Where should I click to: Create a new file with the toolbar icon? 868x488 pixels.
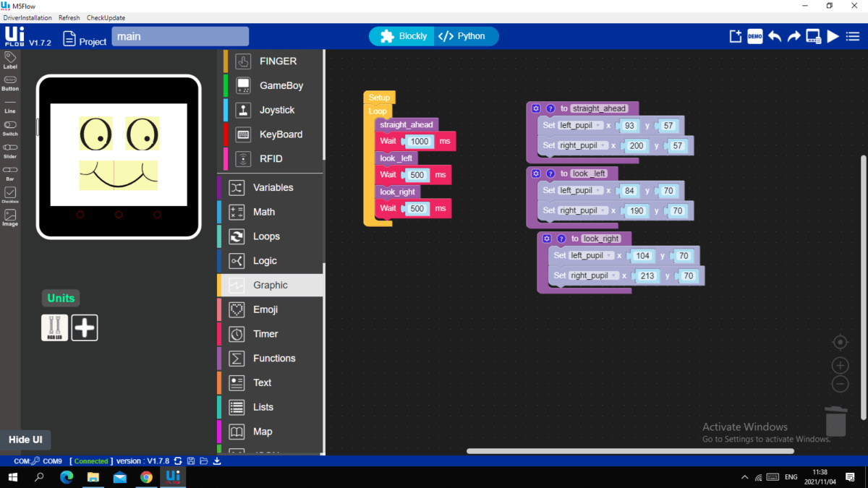click(736, 36)
